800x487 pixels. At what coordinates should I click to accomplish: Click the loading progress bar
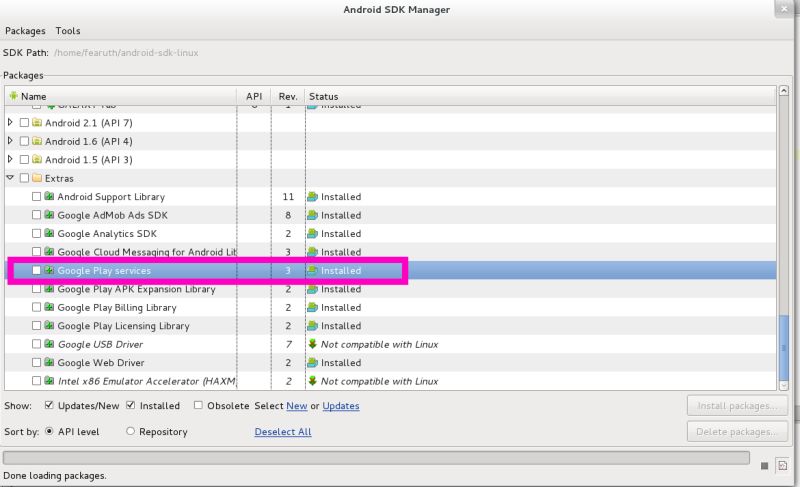(x=377, y=457)
